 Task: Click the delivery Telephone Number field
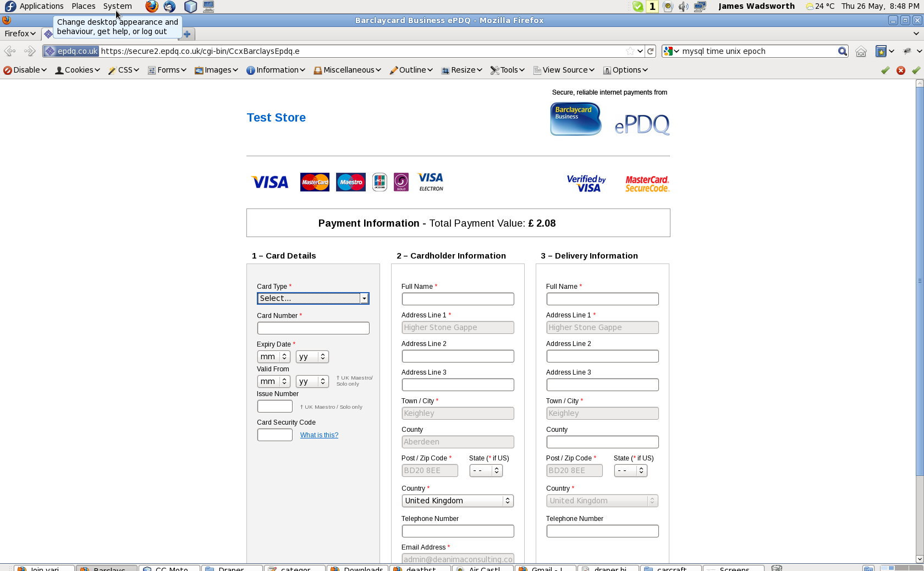coord(602,531)
